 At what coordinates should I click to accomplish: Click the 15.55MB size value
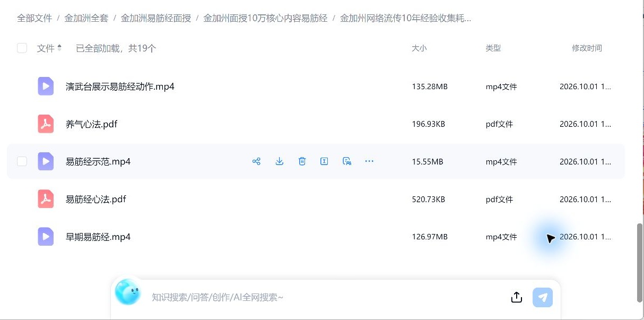point(428,162)
